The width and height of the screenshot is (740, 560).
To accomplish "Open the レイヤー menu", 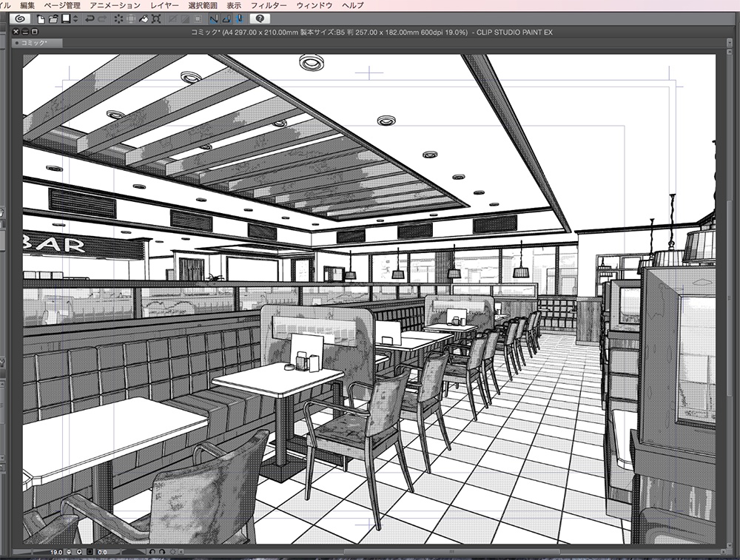I will [x=165, y=6].
